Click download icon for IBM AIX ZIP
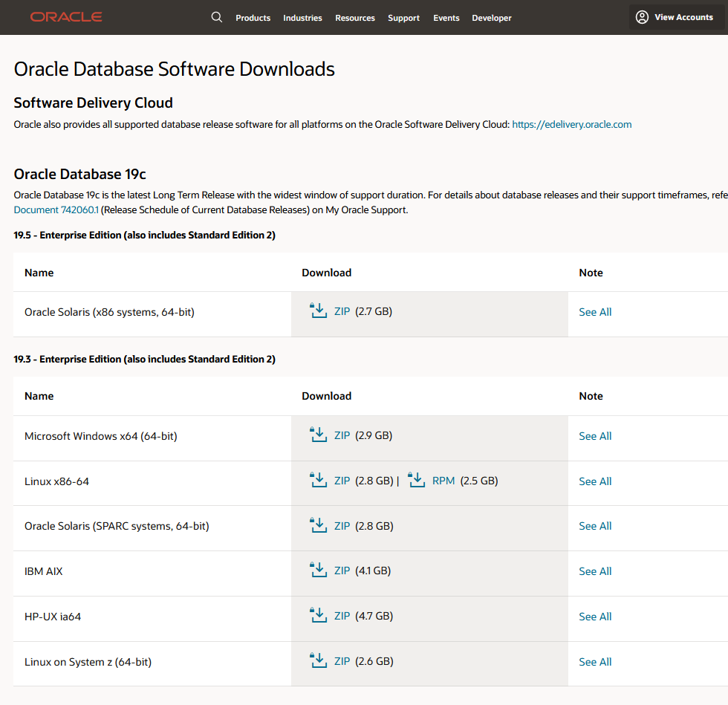728x705 pixels. point(318,571)
